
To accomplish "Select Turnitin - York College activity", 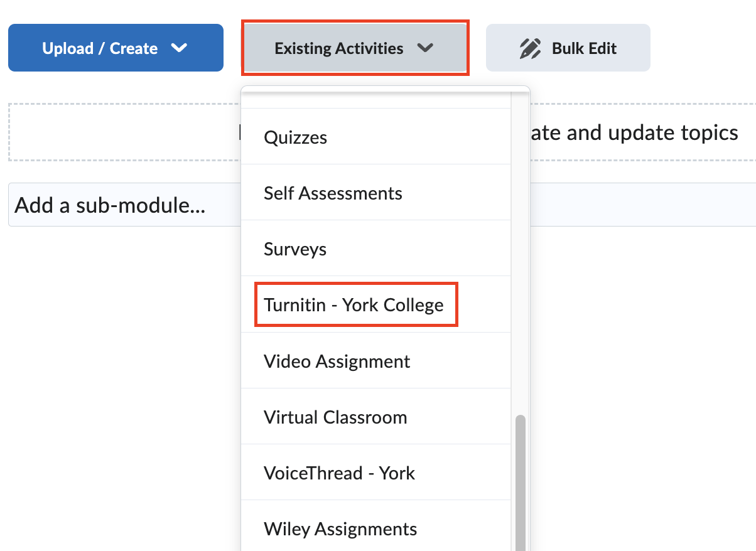I will [356, 304].
